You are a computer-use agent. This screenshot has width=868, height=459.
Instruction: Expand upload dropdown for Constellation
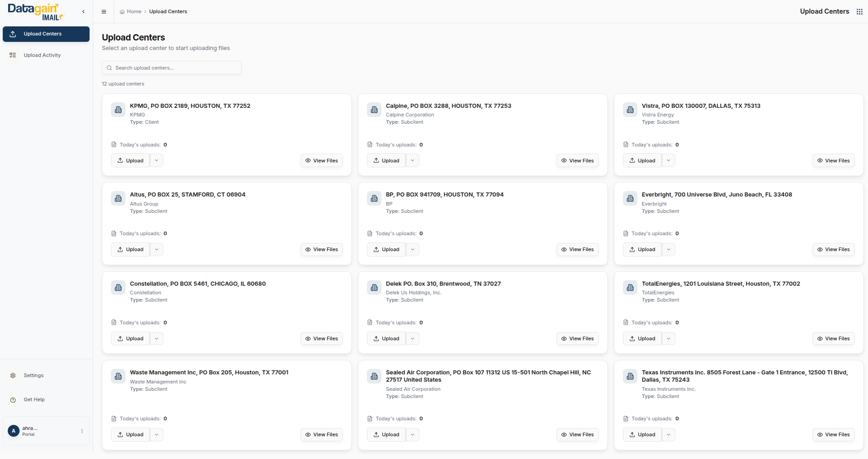point(156,338)
